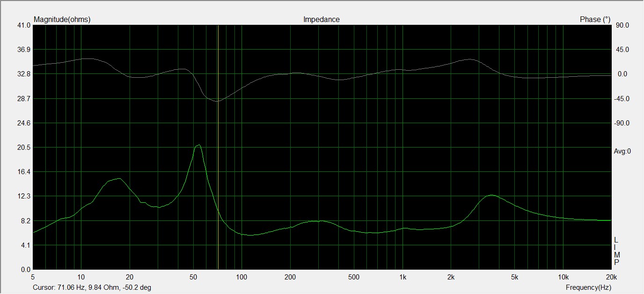
Task: Click the '36.9' magnitude scale value
Action: pyautogui.click(x=24, y=50)
